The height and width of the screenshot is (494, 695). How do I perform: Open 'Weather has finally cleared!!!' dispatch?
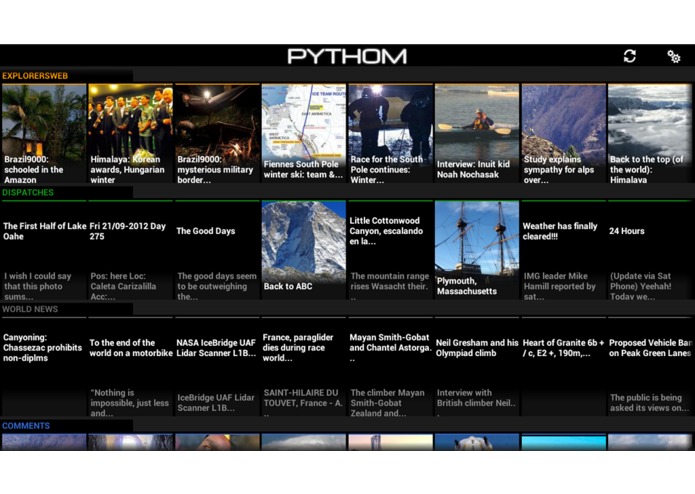[x=564, y=250]
